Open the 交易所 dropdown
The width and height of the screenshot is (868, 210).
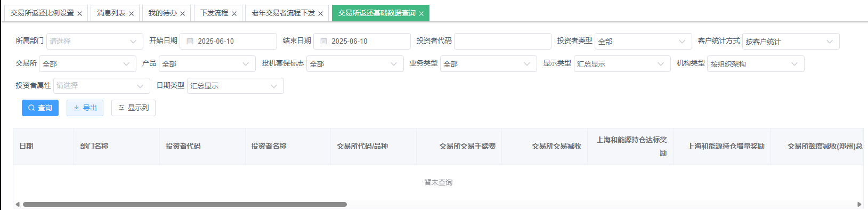pos(88,63)
